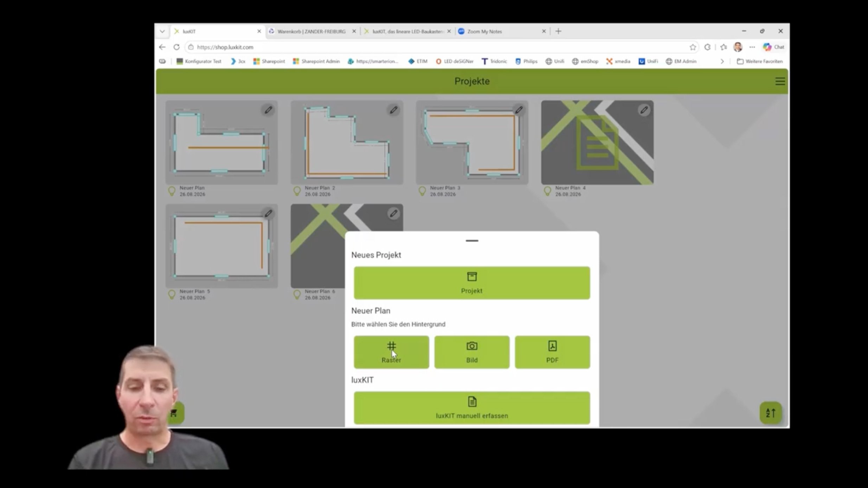Switch to luxKIT lineare LED-Baukasten tab

408,31
